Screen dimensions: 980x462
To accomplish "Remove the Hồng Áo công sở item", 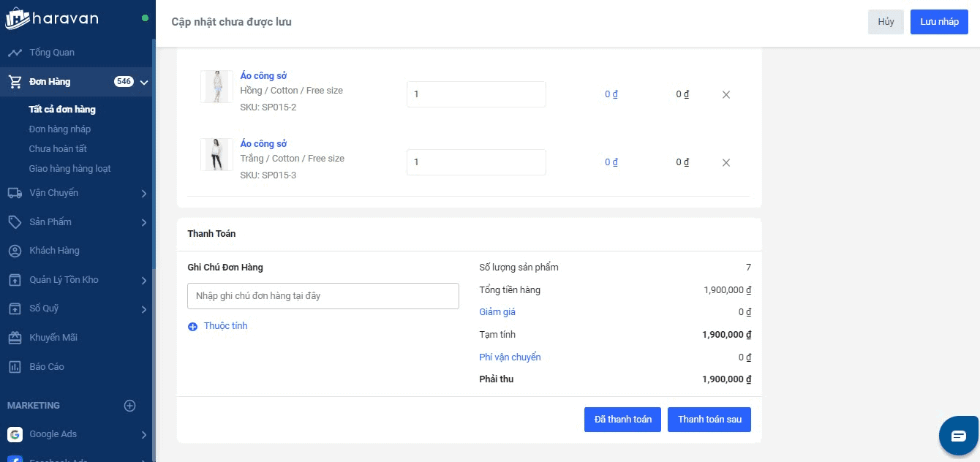I will pyautogui.click(x=726, y=94).
